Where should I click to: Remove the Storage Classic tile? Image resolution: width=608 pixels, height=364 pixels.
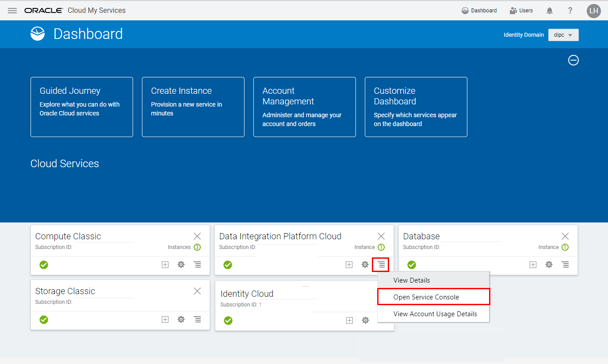(x=197, y=291)
